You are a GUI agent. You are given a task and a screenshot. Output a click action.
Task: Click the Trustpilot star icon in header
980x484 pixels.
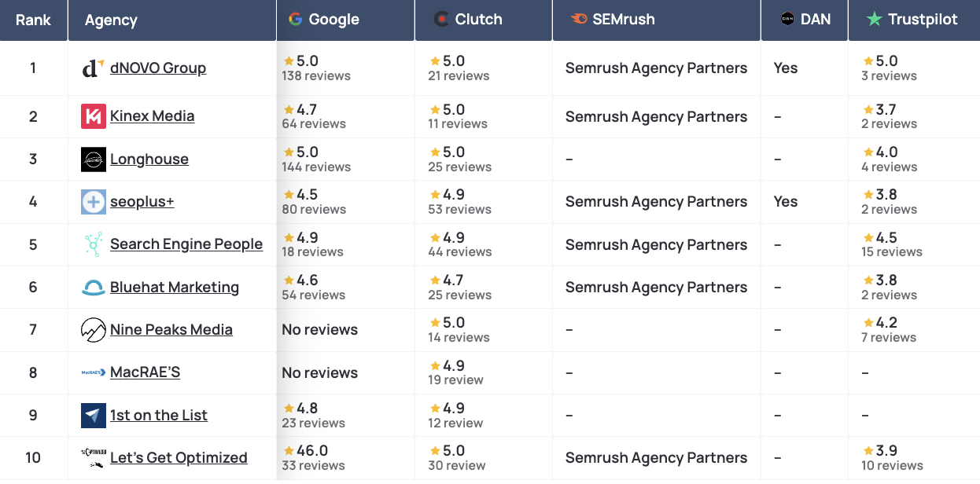[874, 20]
